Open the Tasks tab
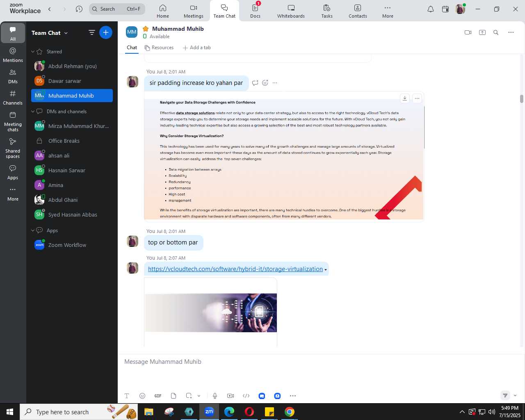 pyautogui.click(x=327, y=11)
